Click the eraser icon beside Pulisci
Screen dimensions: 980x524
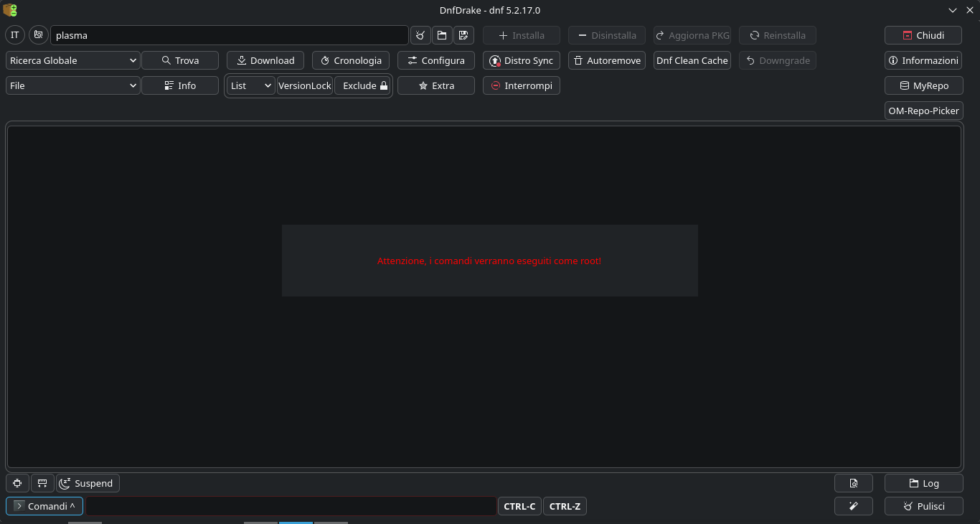[854, 506]
